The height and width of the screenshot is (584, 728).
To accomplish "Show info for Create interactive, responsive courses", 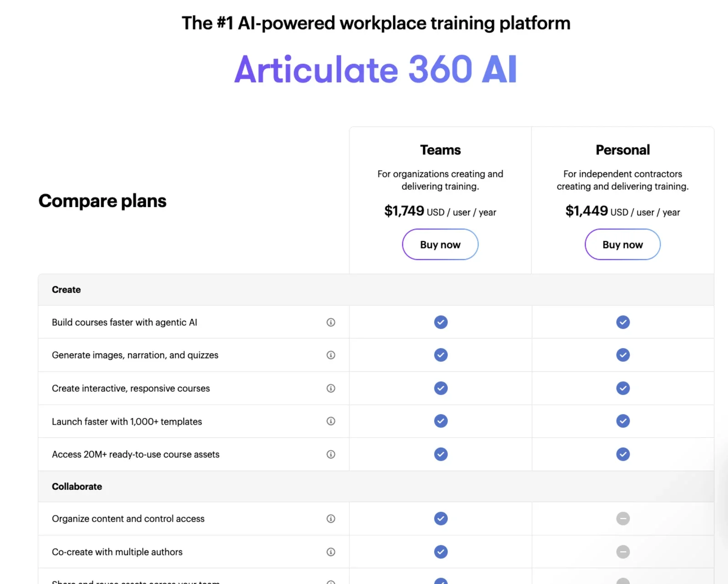I will [331, 388].
